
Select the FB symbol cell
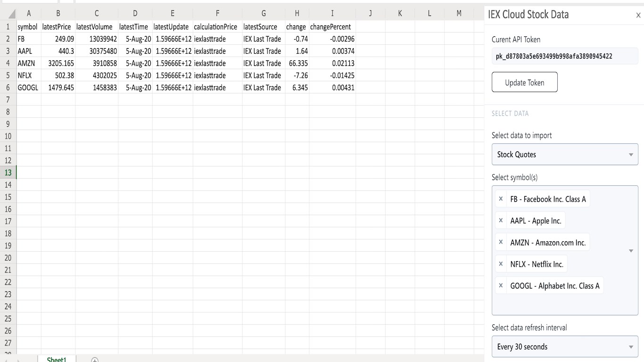(29, 39)
